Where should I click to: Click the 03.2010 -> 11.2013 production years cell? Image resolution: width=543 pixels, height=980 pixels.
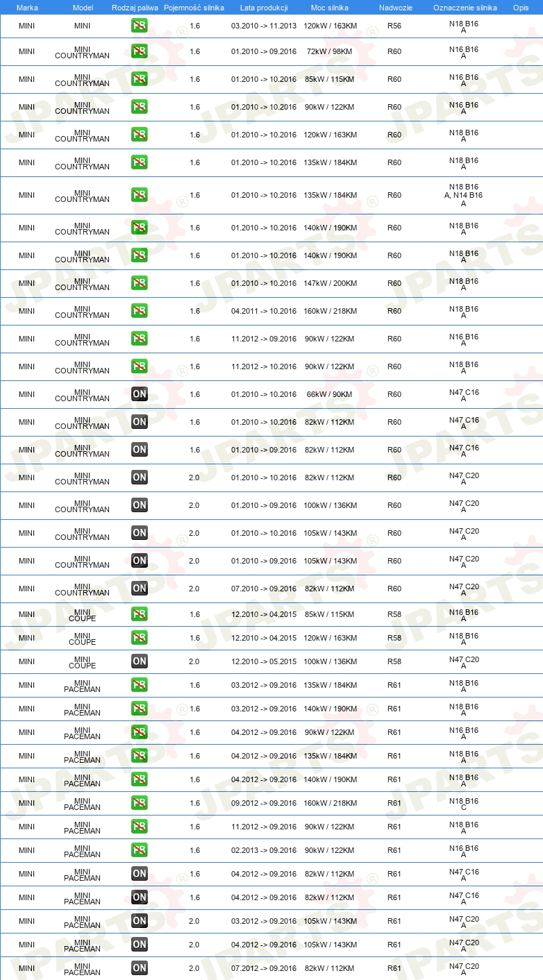point(264,26)
